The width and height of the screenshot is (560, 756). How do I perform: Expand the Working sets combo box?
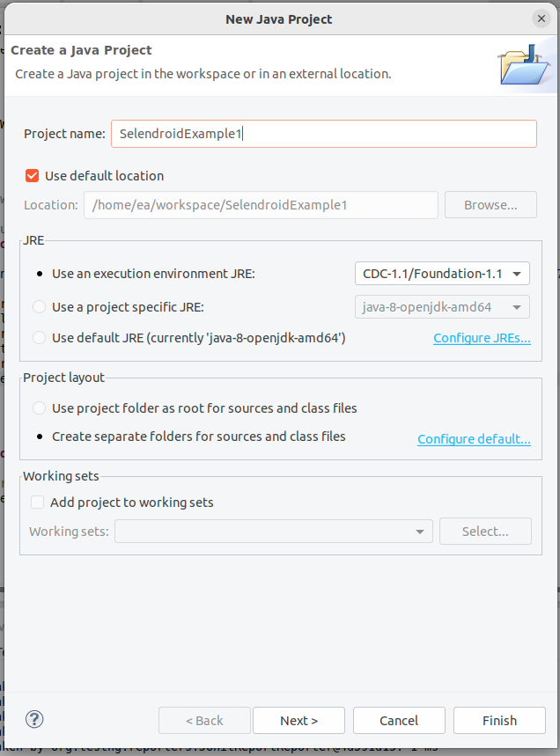pyautogui.click(x=274, y=531)
